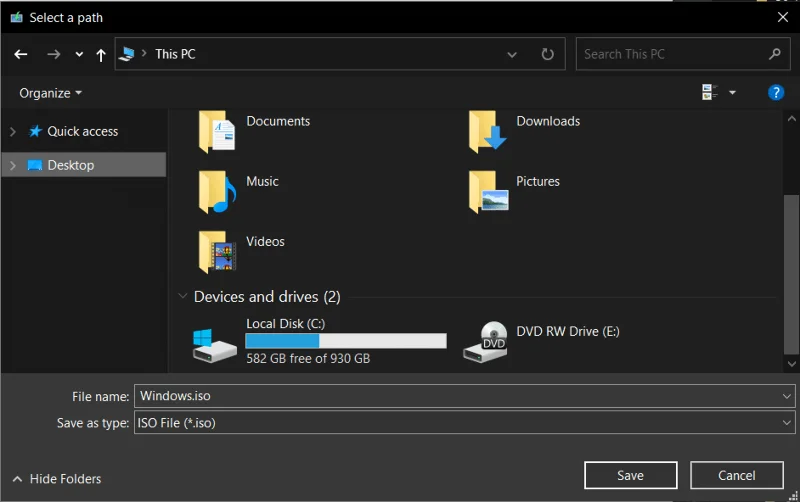
Task: Select the Local Disk (C:) drive icon
Action: tap(214, 345)
